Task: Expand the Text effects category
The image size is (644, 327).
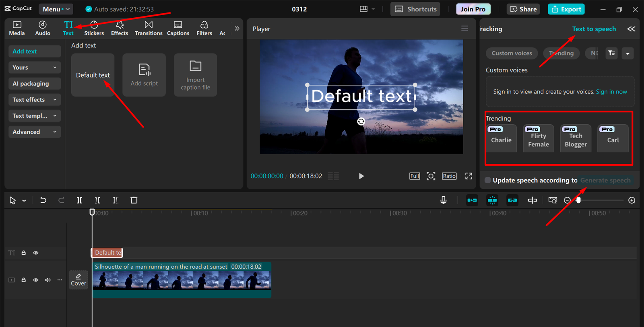Action: (x=34, y=100)
